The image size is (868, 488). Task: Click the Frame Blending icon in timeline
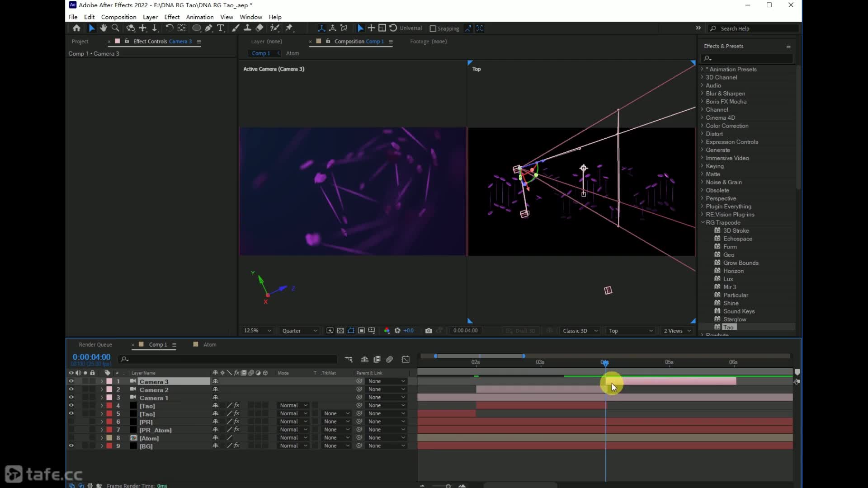click(x=377, y=359)
